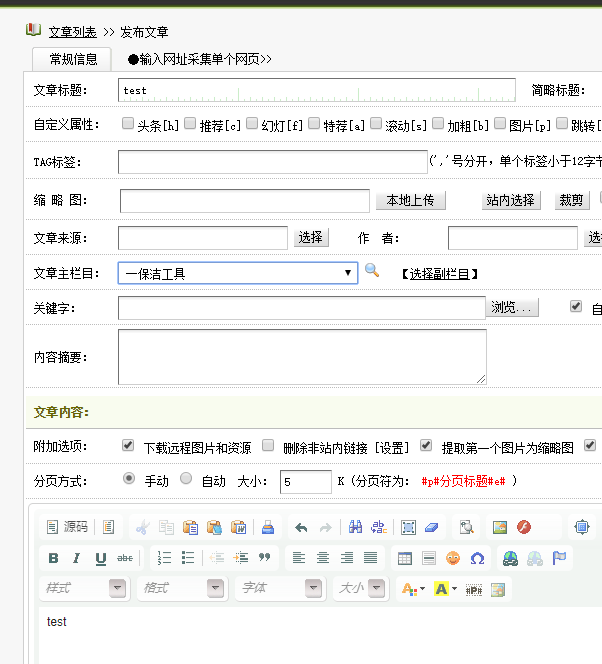The width and height of the screenshot is (602, 664).
Task: Insert a numbered list
Action: click(164, 558)
